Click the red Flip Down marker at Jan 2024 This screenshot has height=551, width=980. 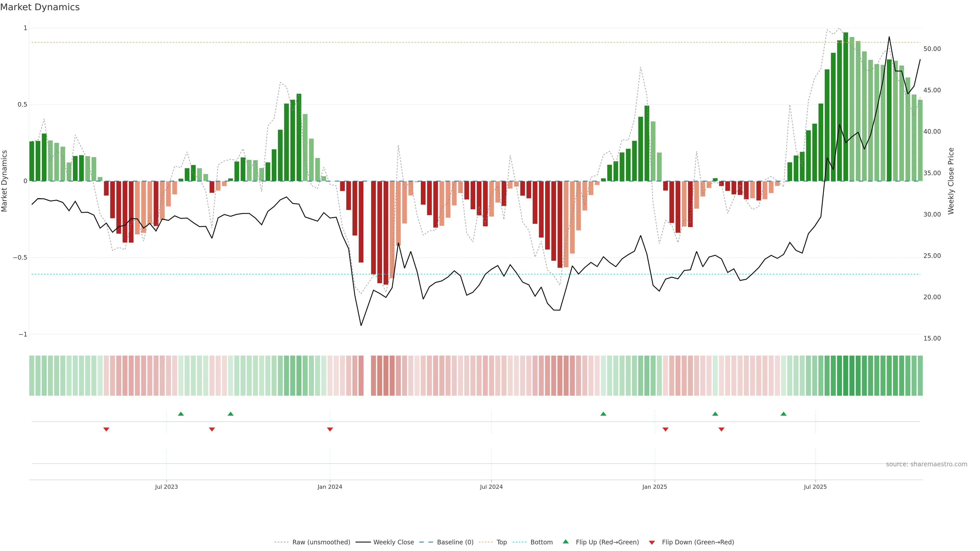pyautogui.click(x=330, y=429)
